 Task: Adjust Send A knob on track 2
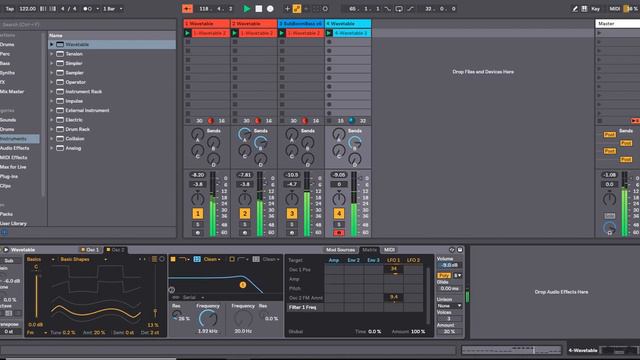point(244,133)
